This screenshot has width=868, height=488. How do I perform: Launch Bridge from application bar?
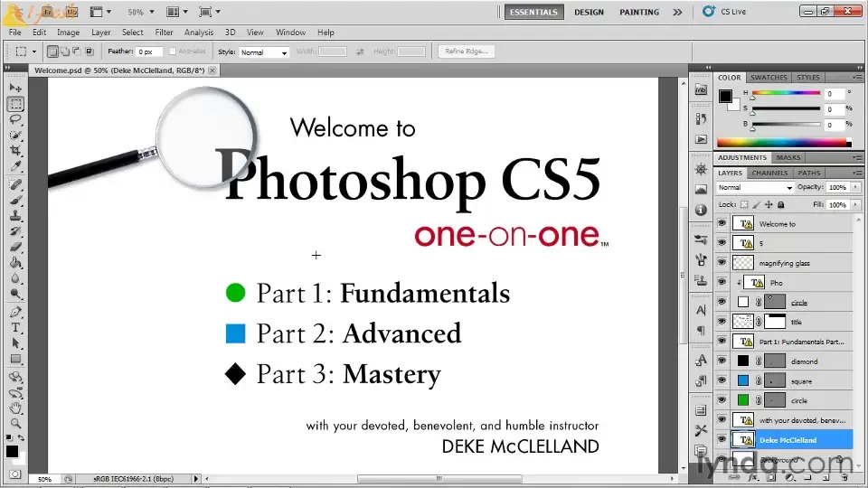point(48,11)
